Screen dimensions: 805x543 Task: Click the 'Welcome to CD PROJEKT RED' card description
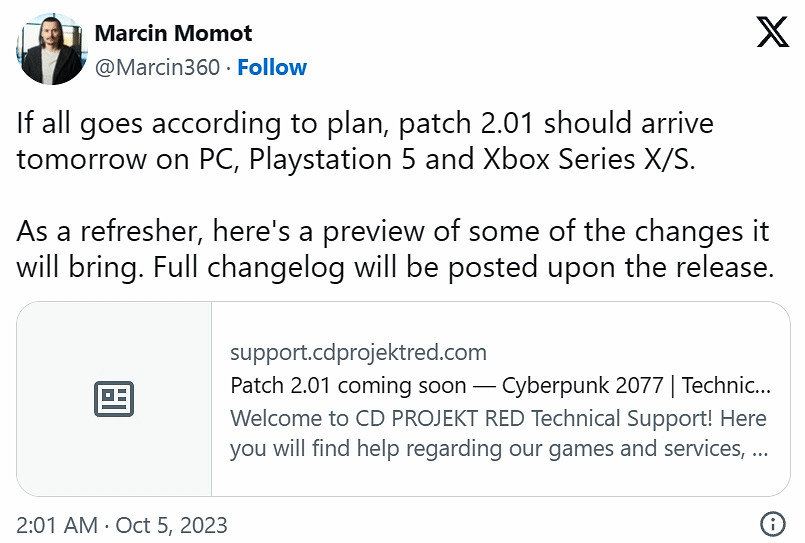coord(498,432)
